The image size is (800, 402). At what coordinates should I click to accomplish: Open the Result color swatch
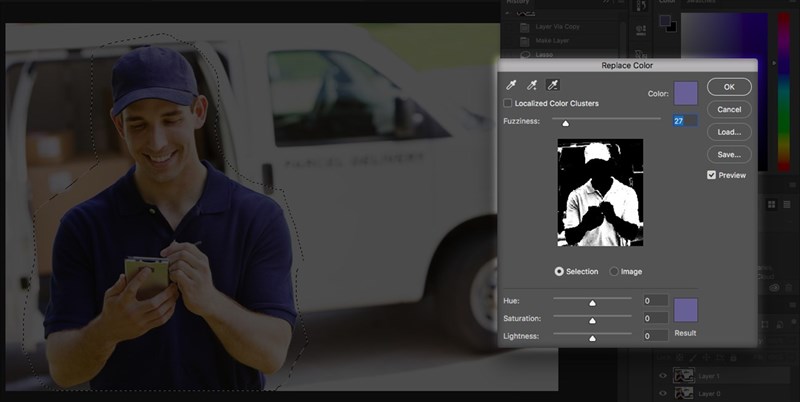[x=686, y=310]
